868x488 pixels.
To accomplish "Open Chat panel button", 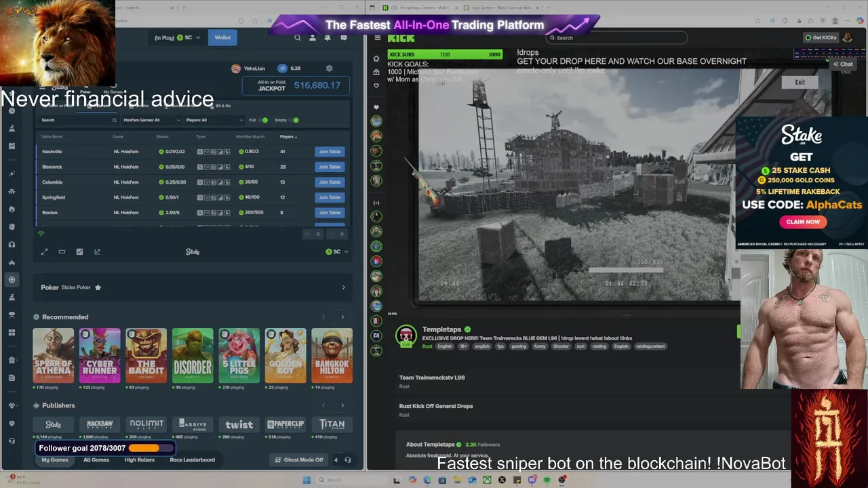I will [843, 64].
